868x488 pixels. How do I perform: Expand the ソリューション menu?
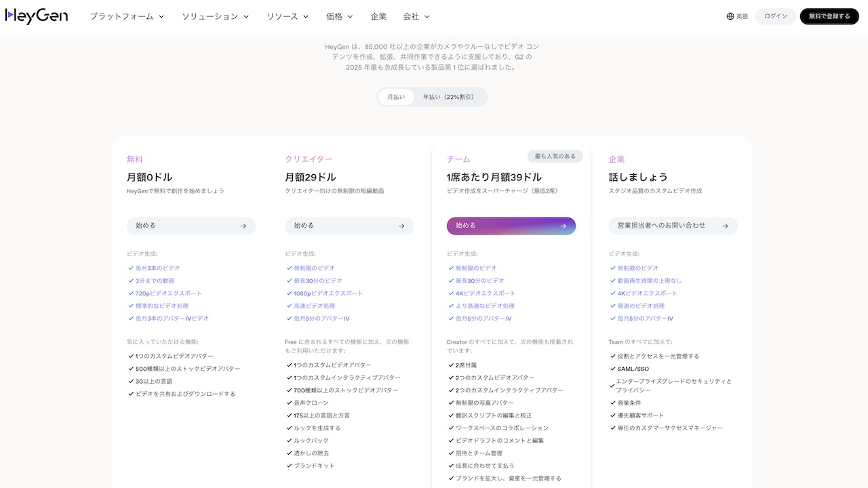216,16
